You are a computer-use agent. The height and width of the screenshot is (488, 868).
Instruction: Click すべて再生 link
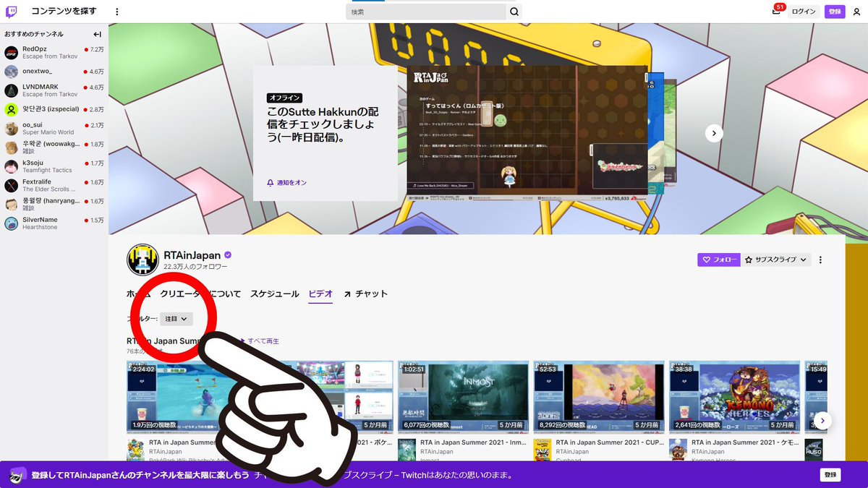(259, 341)
